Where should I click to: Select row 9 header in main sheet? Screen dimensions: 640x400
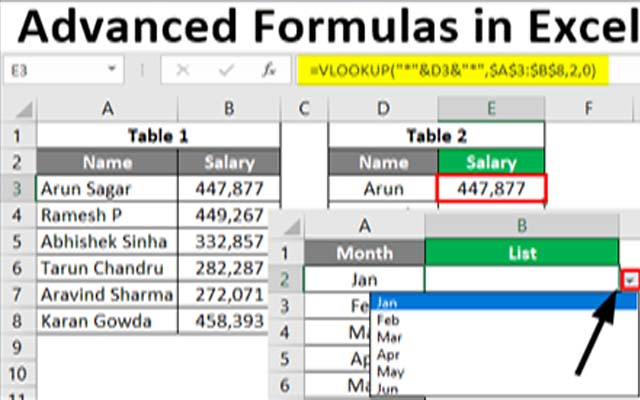pos(18,347)
